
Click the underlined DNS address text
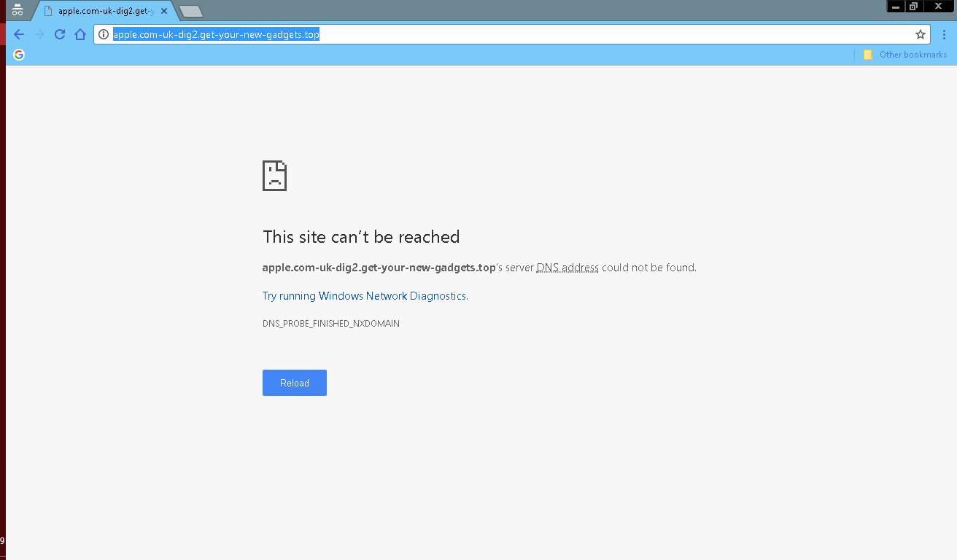[567, 268]
